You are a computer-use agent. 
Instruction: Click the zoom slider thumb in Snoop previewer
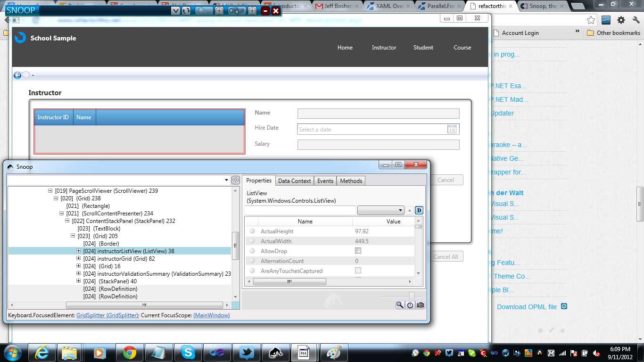pos(411,296)
